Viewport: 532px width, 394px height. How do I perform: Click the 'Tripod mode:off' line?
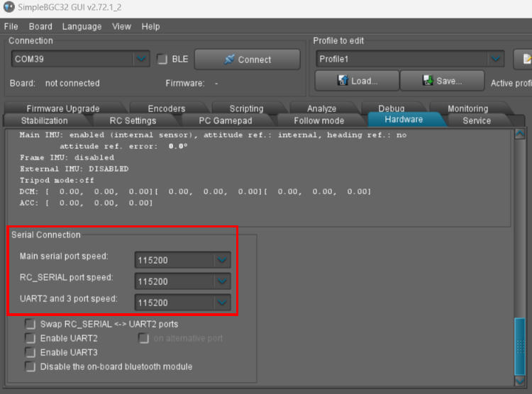[x=57, y=180]
